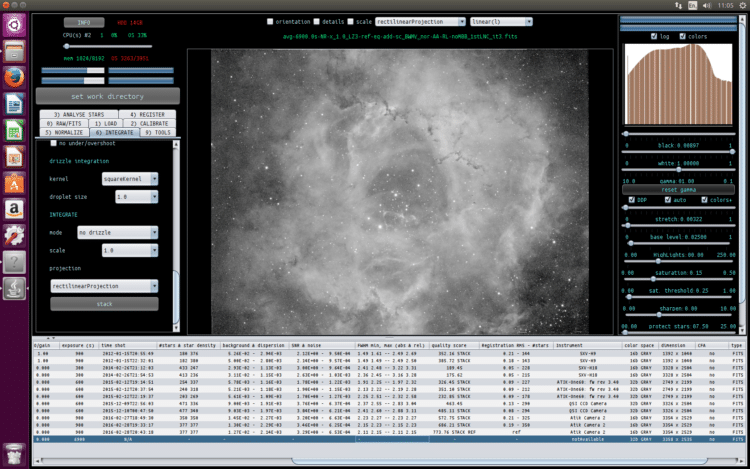
Task: Uncheck the DDP checkbox
Action: [x=631, y=200]
